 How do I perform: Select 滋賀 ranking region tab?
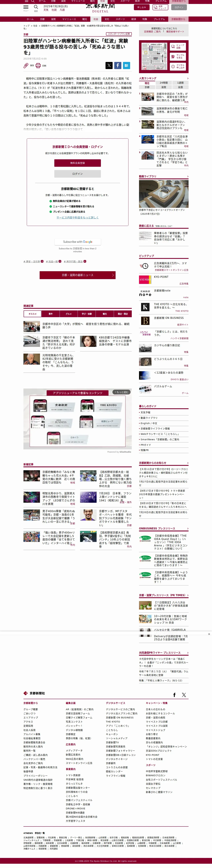[x=164, y=87]
